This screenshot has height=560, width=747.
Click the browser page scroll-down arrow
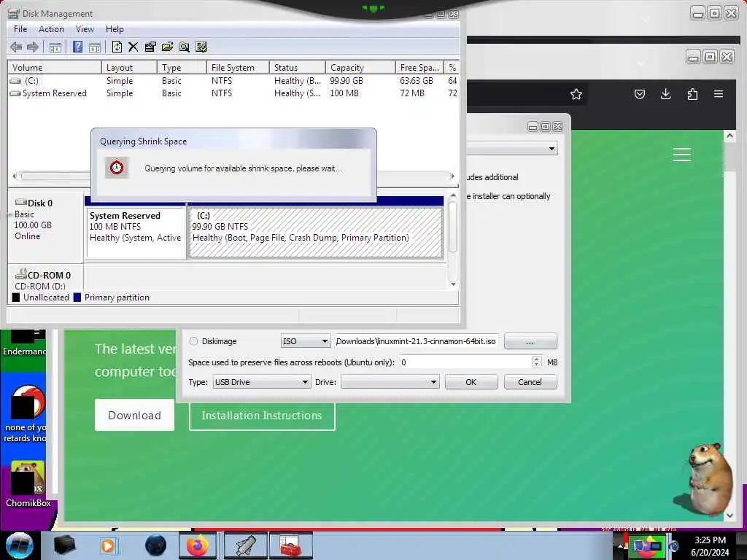729,516
